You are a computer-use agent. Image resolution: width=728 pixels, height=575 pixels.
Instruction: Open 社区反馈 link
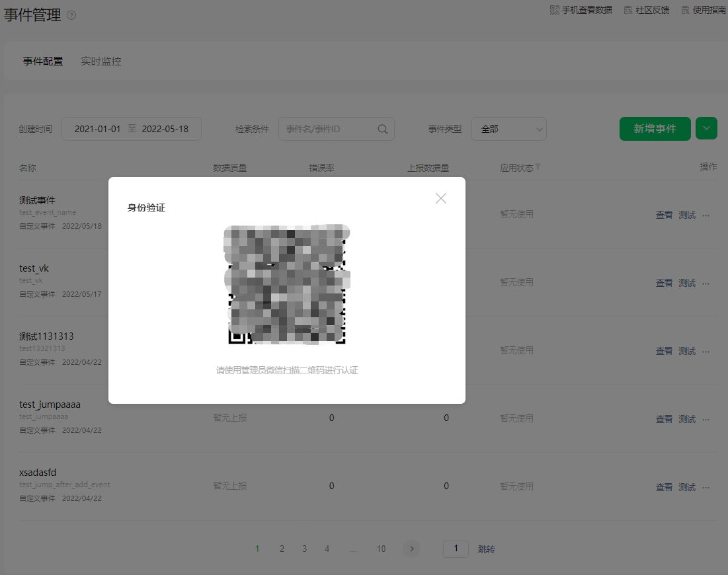(646, 10)
